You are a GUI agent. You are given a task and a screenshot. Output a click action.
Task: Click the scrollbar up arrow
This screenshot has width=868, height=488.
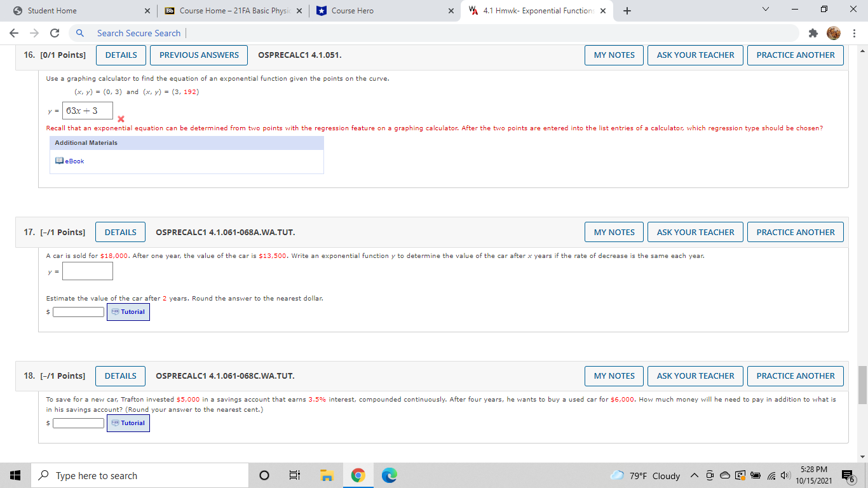862,50
